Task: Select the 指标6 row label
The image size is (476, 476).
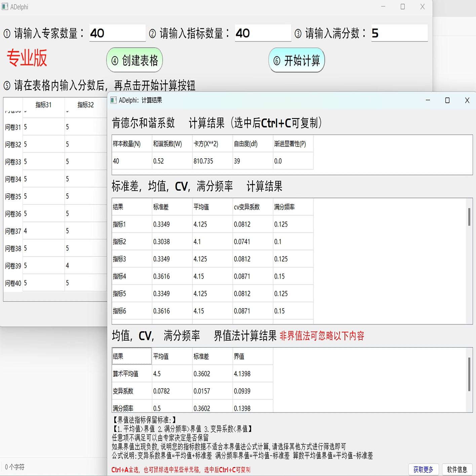Action: [132, 311]
